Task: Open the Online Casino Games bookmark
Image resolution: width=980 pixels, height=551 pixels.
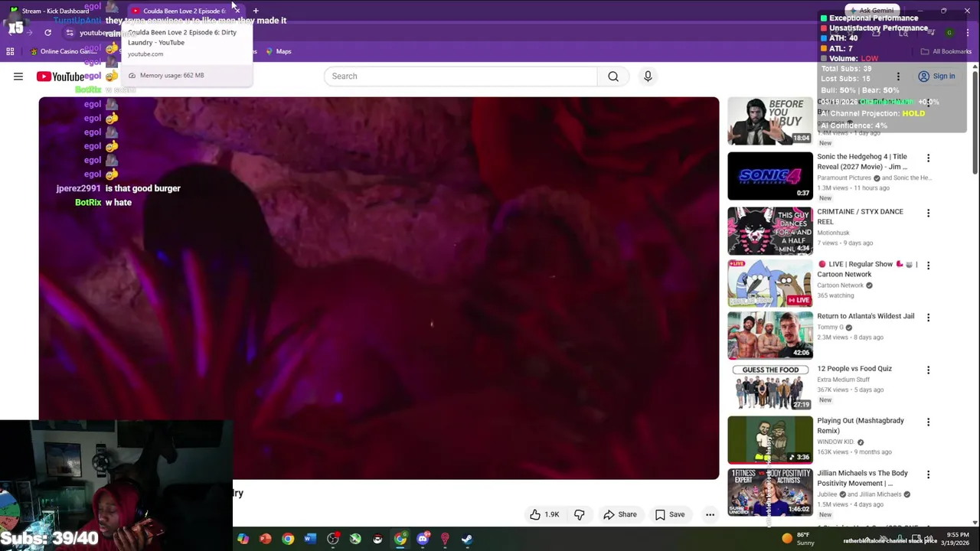Action: point(65,51)
